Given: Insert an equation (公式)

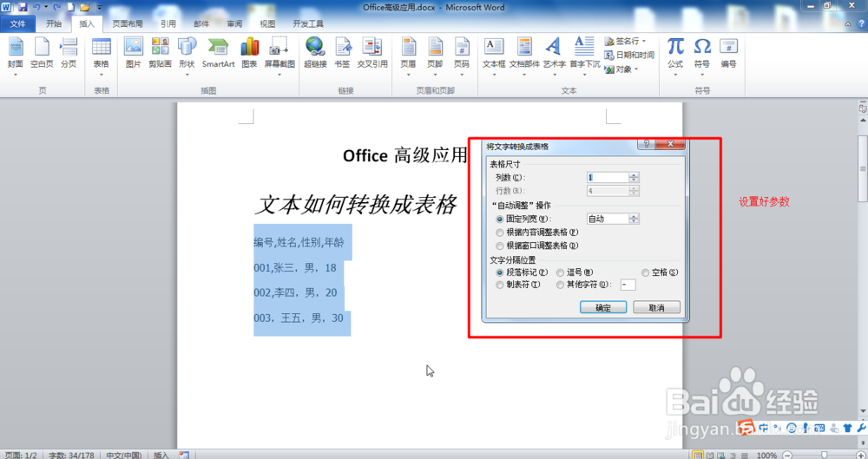Looking at the screenshot, I should pyautogui.click(x=675, y=57).
